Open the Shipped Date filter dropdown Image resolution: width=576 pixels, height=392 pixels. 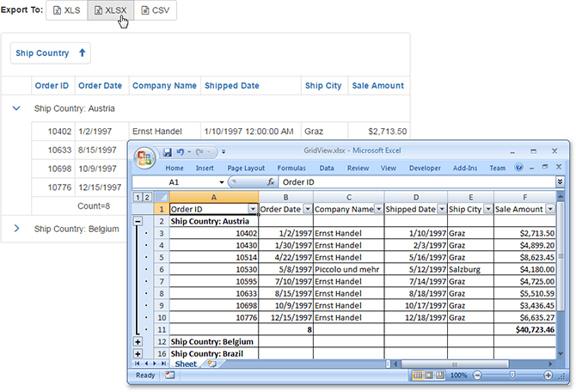[442, 209]
